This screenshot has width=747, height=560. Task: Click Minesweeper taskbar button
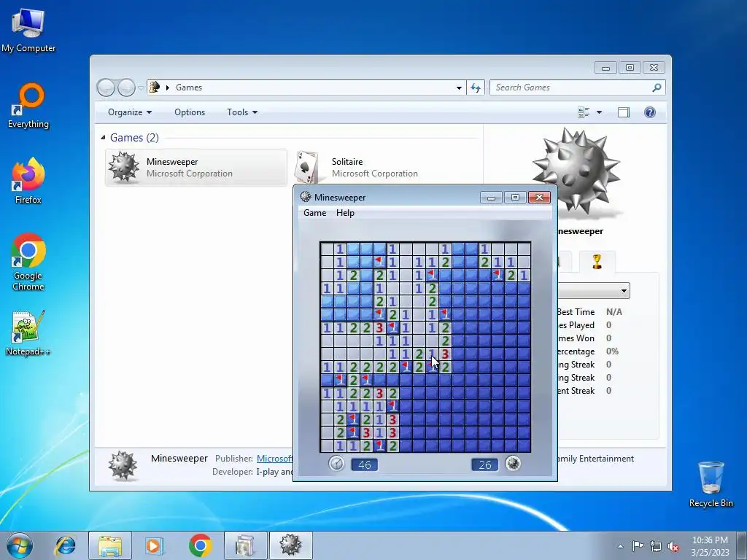[291, 545]
